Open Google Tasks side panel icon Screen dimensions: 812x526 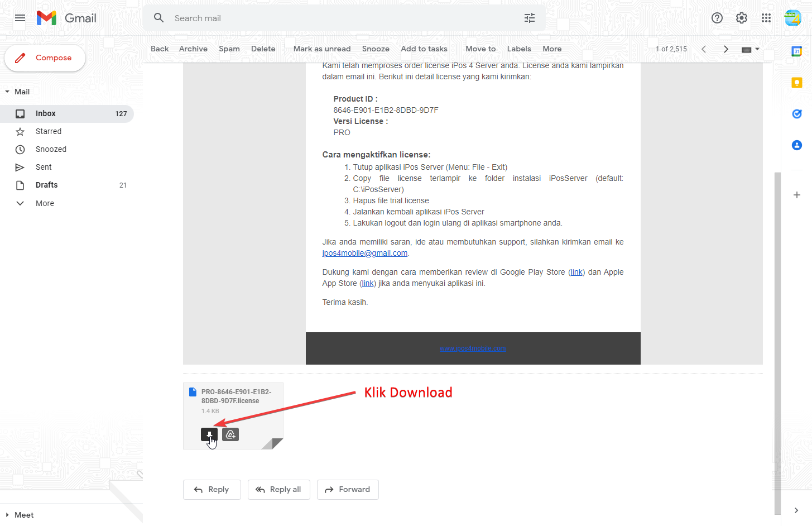coord(797,114)
